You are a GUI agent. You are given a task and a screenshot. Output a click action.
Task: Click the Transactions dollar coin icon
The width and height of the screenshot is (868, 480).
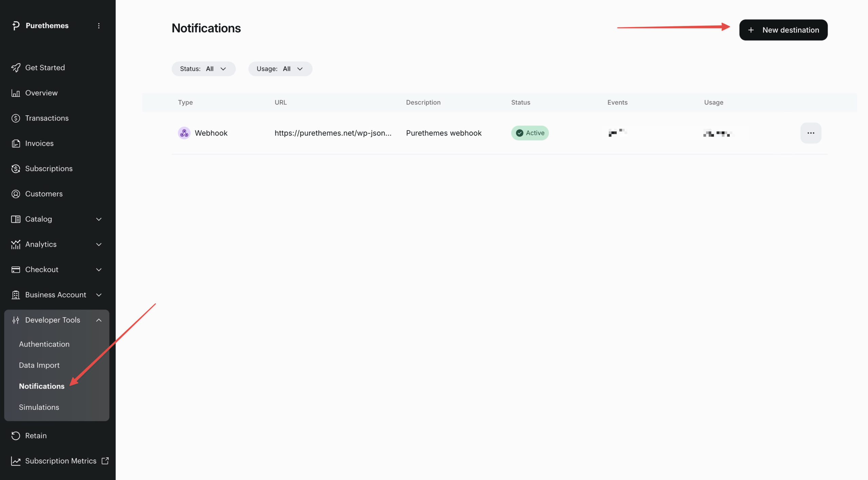[16, 118]
